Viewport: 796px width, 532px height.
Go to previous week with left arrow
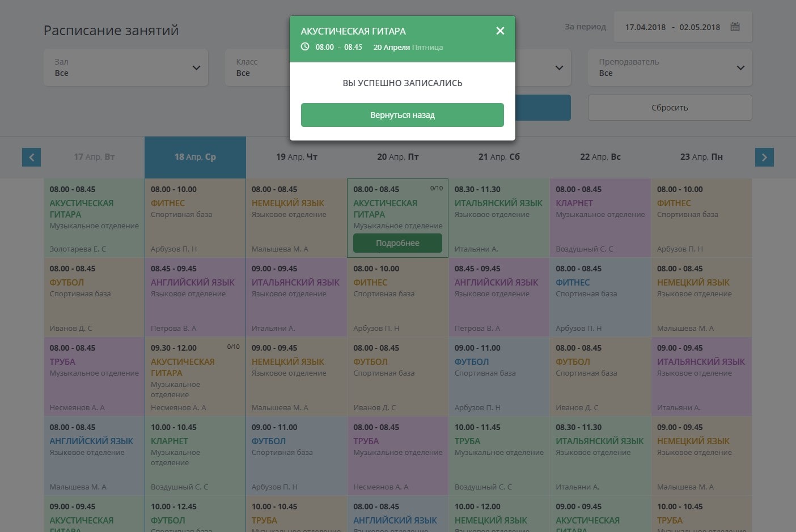pos(31,157)
